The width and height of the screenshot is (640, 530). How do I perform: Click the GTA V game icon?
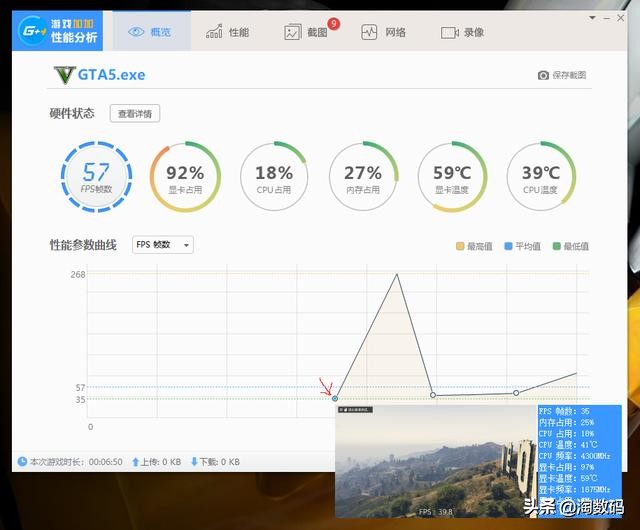tap(64, 75)
